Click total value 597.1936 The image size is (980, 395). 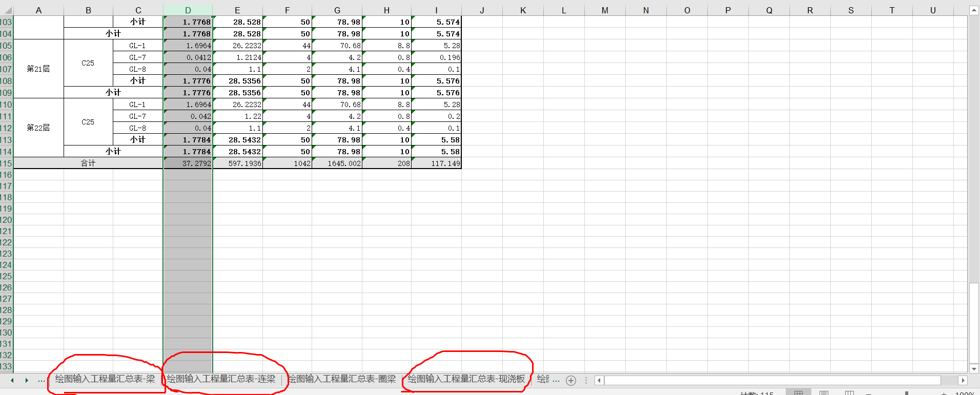237,163
